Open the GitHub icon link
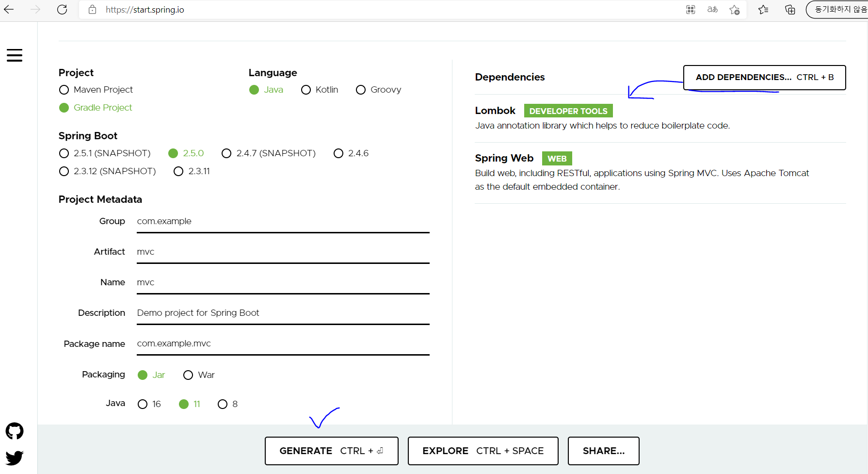The height and width of the screenshot is (474, 868). coord(15,431)
